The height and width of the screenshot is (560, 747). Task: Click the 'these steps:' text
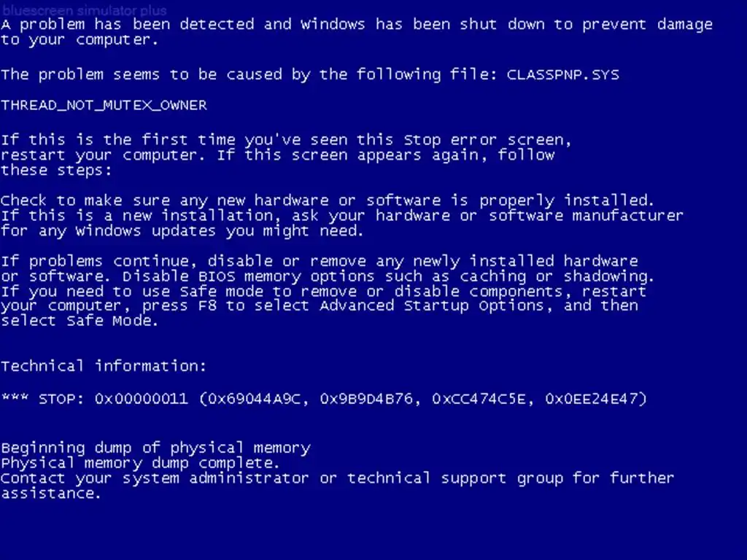(x=57, y=171)
